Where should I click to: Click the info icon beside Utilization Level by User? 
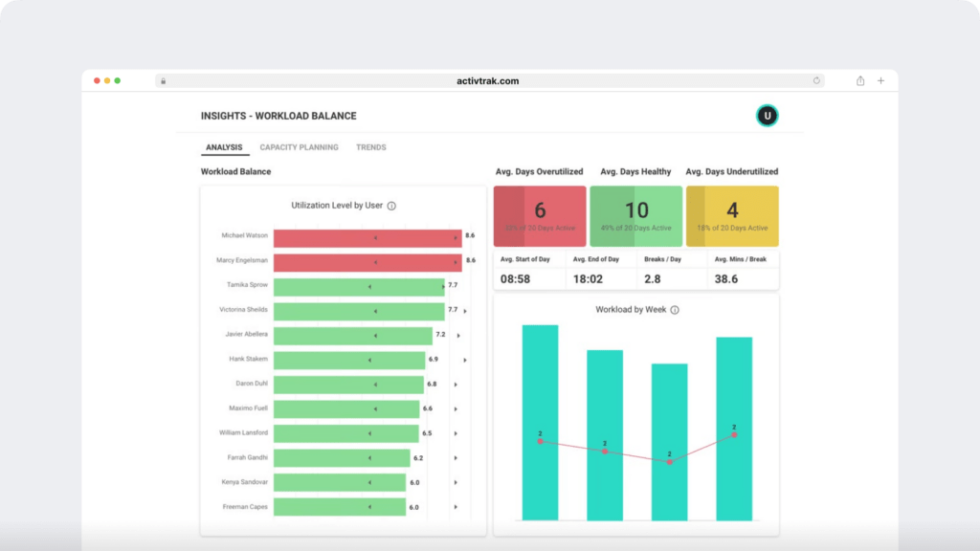(x=391, y=206)
